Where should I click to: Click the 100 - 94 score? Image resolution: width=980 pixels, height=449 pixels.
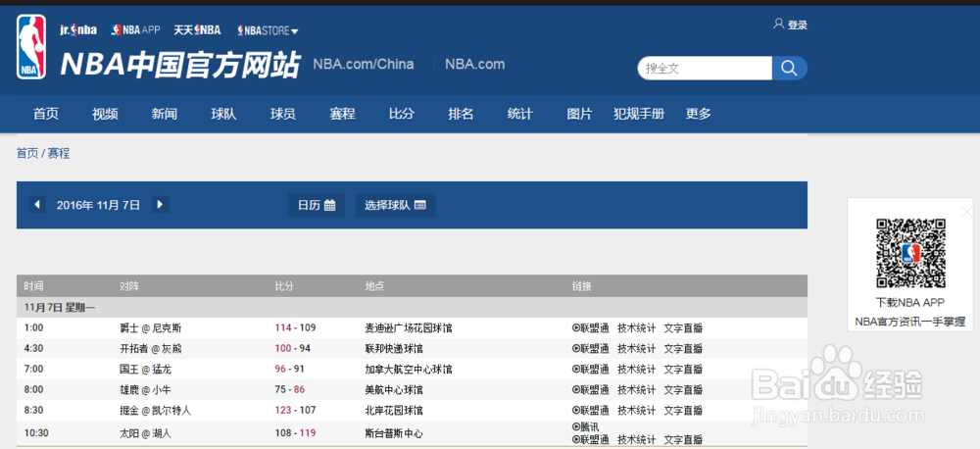pyautogui.click(x=292, y=348)
